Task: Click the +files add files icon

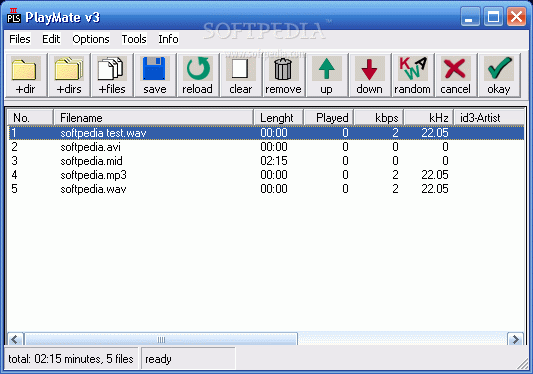Action: point(112,75)
